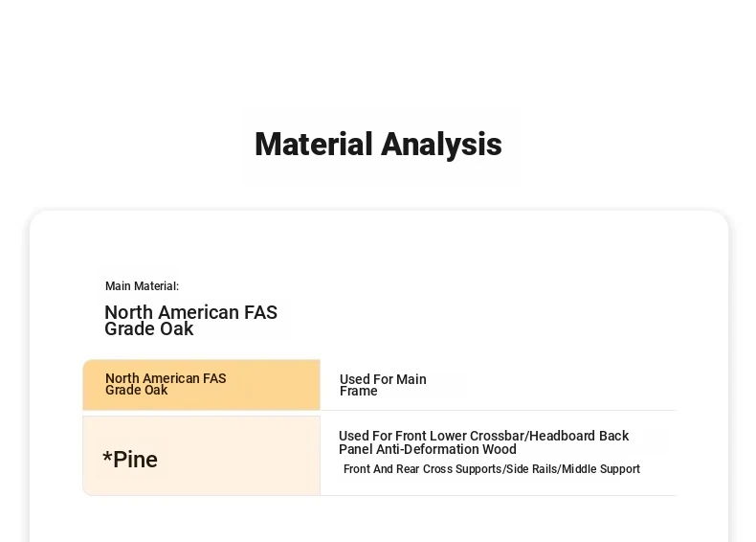
Task: Select the Main Material: label
Action: (x=143, y=286)
